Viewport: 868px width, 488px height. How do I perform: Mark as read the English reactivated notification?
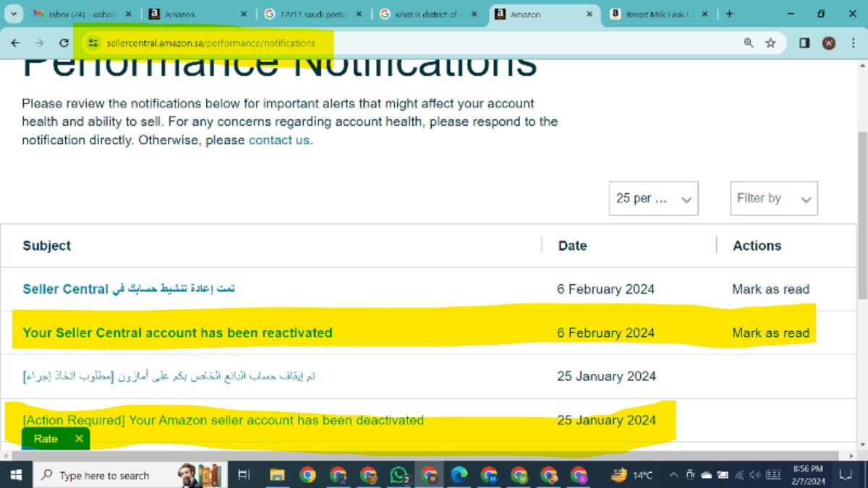[770, 333]
